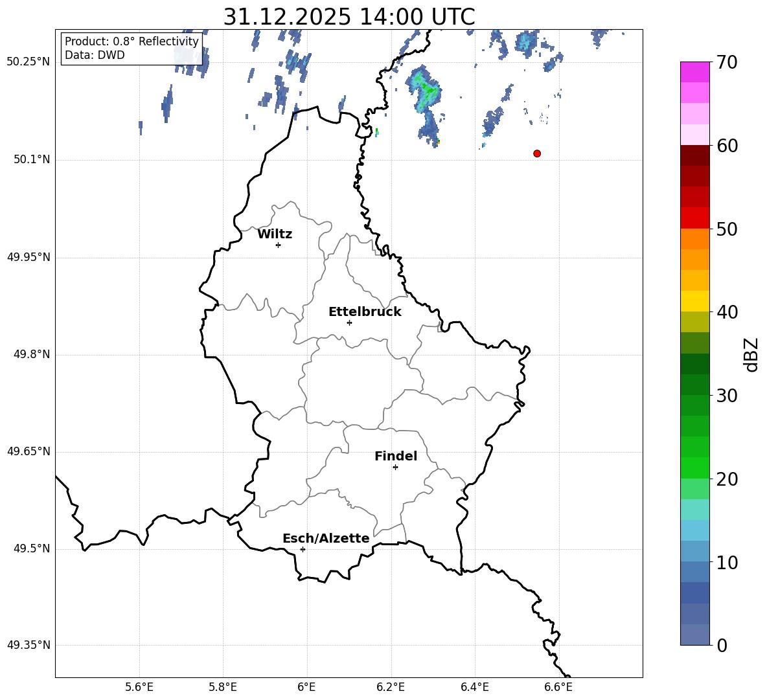Click the magenta band at the colorbar top
Viewport: 767px width, 700px height.
[x=694, y=73]
